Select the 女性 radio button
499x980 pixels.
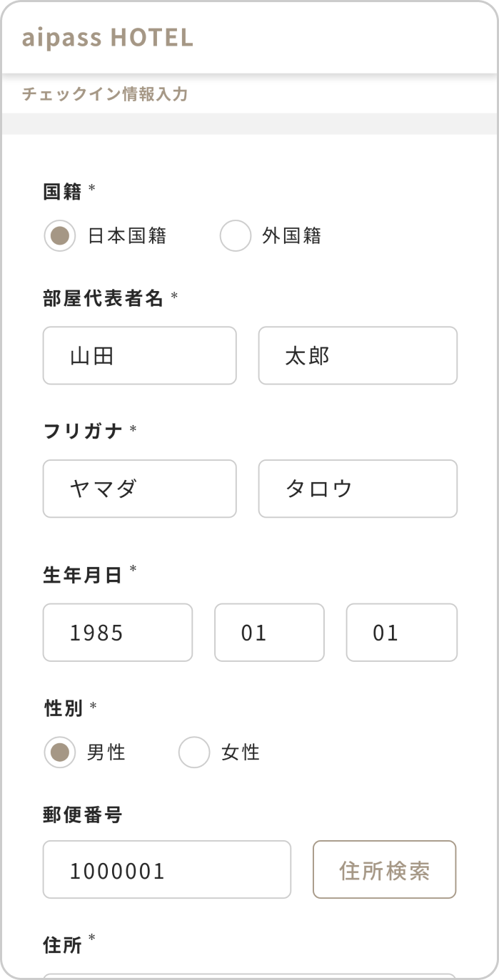tap(194, 752)
